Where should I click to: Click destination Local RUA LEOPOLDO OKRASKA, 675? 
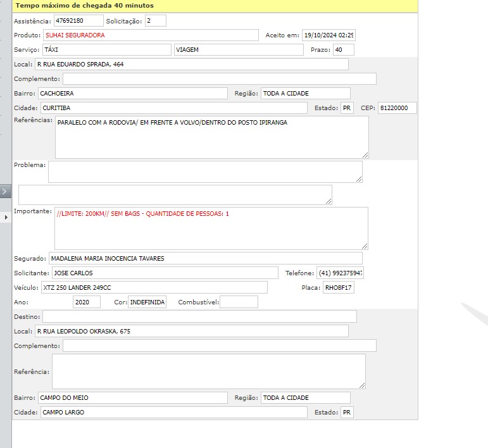point(191,332)
